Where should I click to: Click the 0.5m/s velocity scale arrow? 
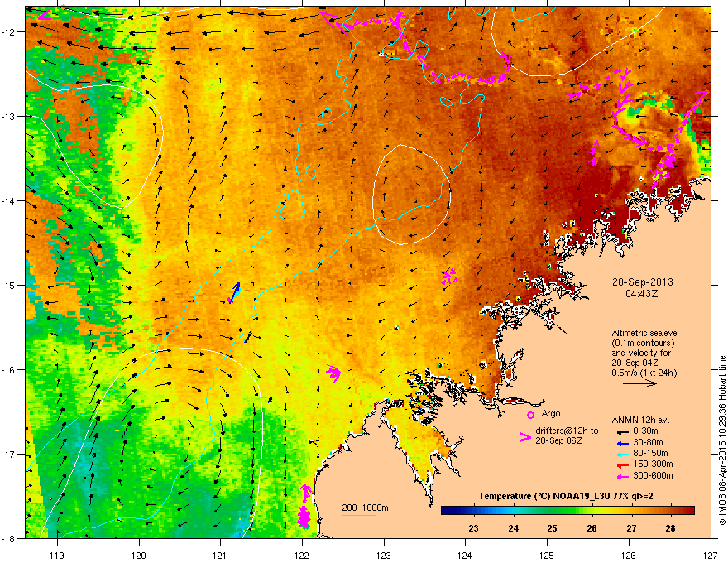click(x=639, y=383)
